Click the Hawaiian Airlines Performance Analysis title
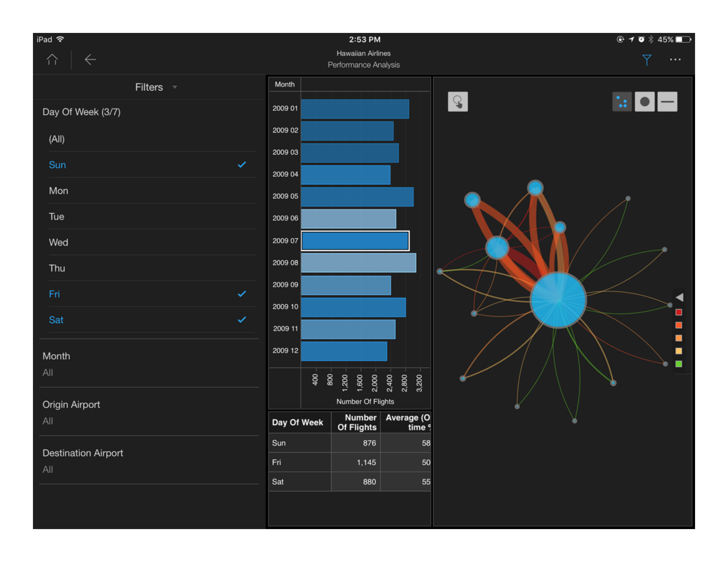This screenshot has width=728, height=562. tap(364, 59)
